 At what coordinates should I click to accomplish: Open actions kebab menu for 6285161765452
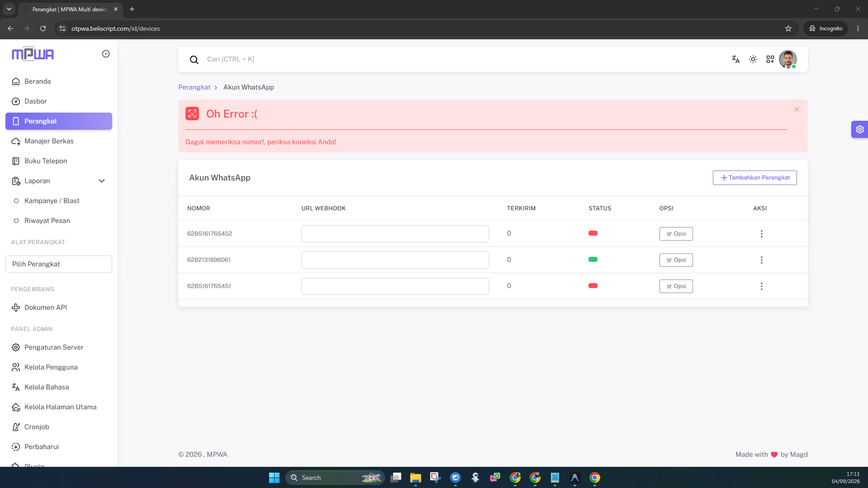click(762, 234)
